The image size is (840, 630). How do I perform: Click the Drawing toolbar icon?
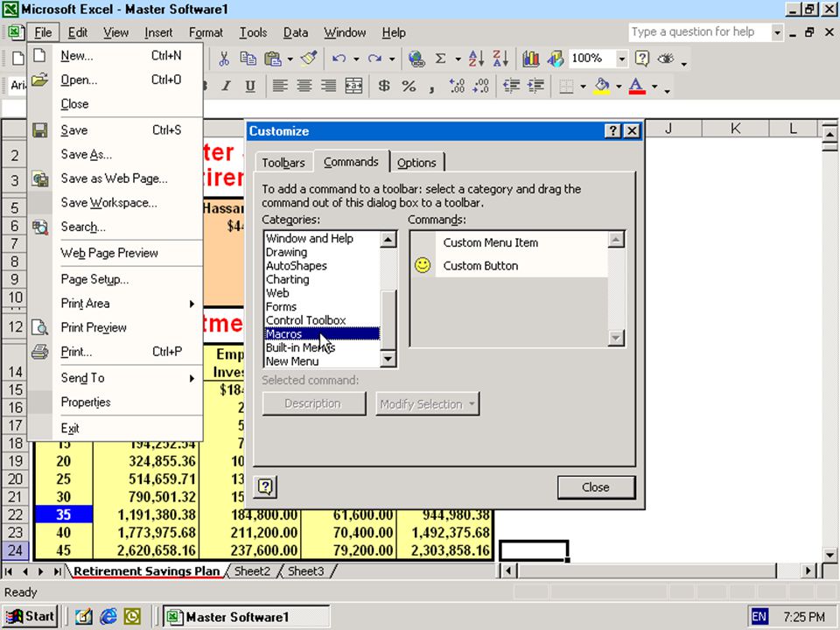pos(555,59)
